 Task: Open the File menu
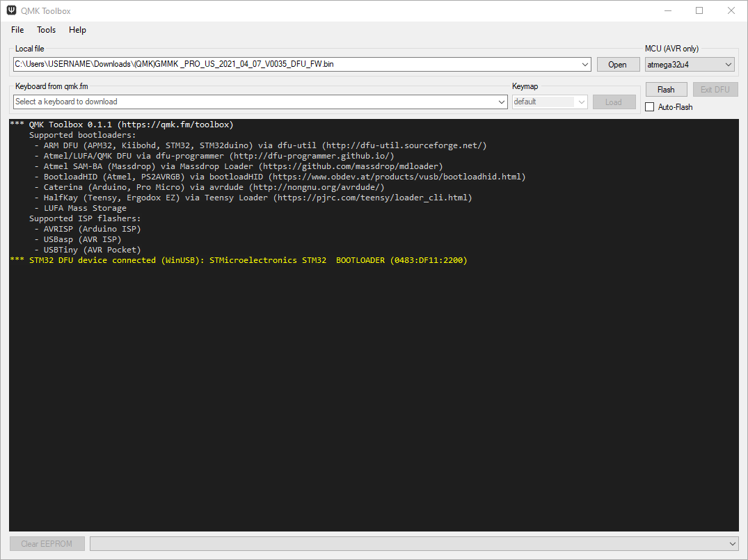[x=17, y=30]
